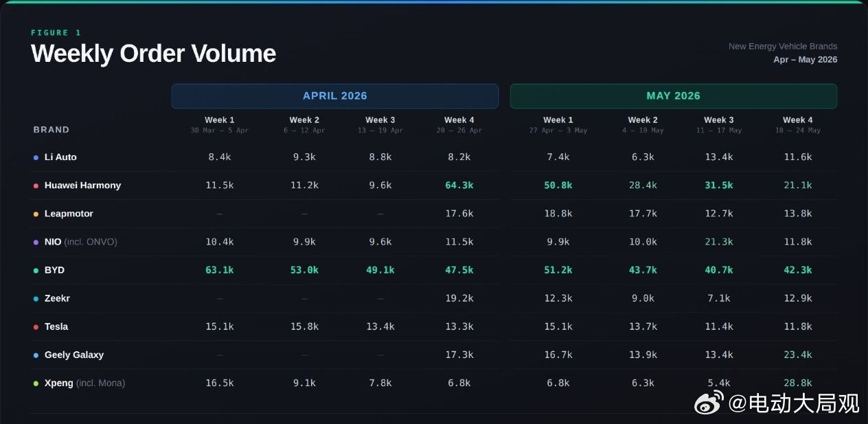868x424 pixels.
Task: Click April Week 2 header, 6 – 12 Apr
Action: coord(304,124)
